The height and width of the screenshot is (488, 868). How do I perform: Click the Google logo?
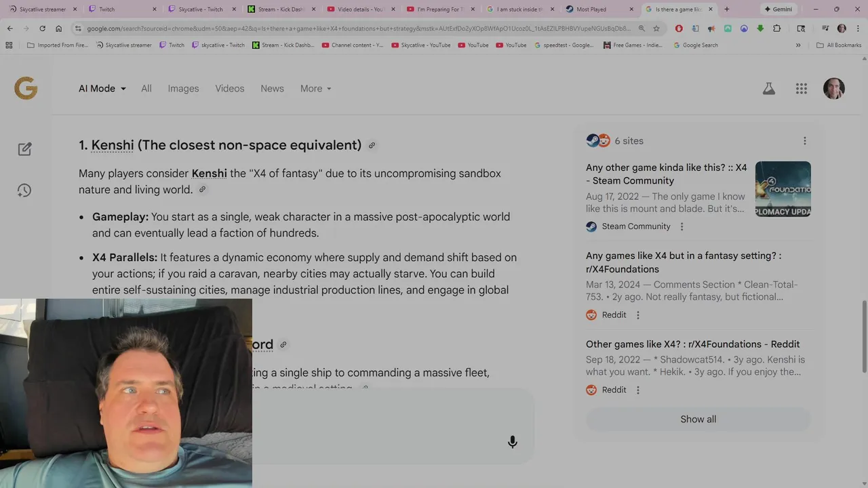click(26, 88)
